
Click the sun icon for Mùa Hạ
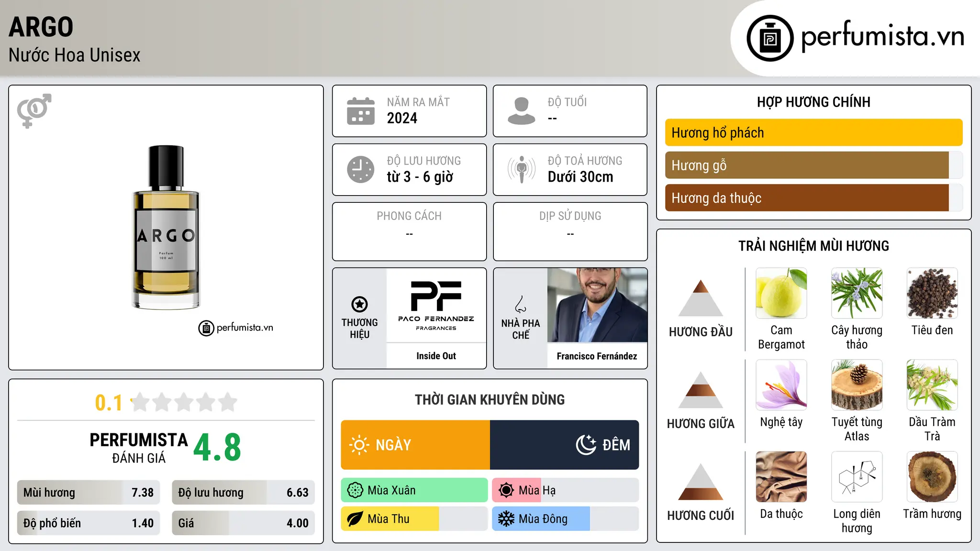point(506,490)
